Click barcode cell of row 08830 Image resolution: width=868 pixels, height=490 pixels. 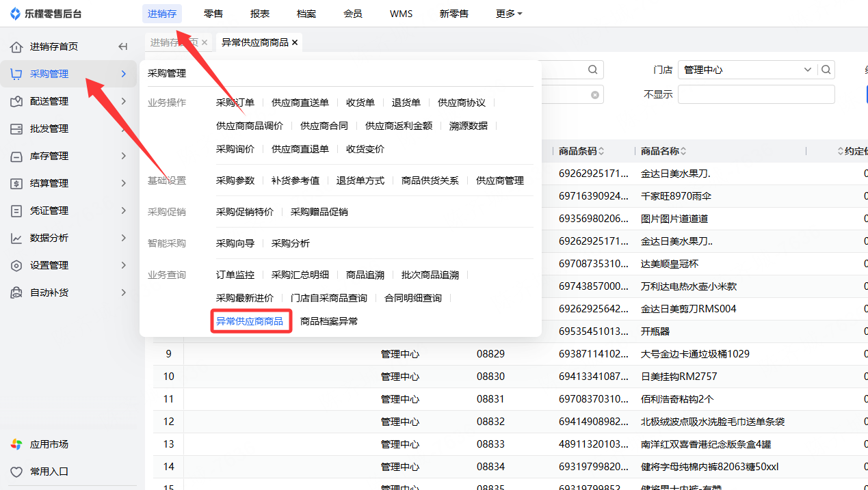click(x=593, y=377)
